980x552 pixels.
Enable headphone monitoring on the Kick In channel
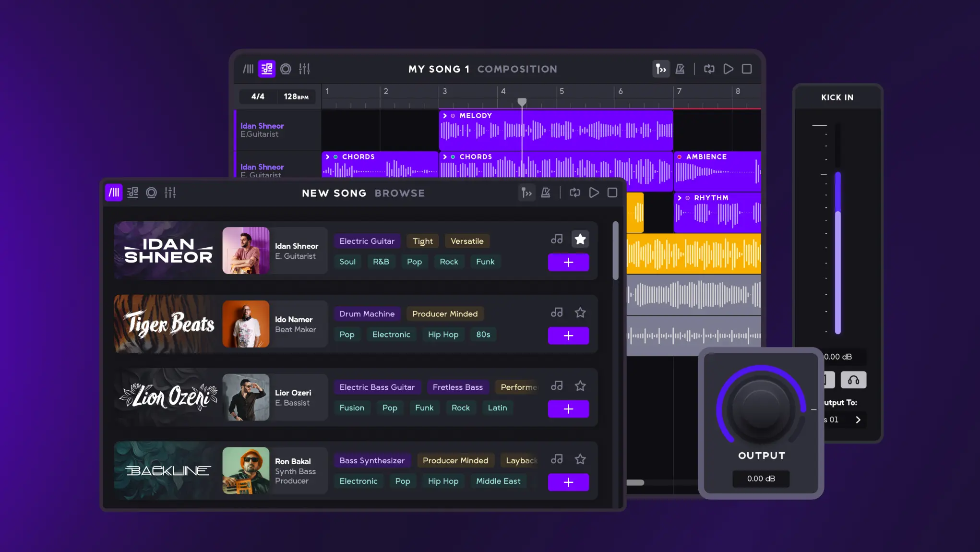tap(854, 380)
